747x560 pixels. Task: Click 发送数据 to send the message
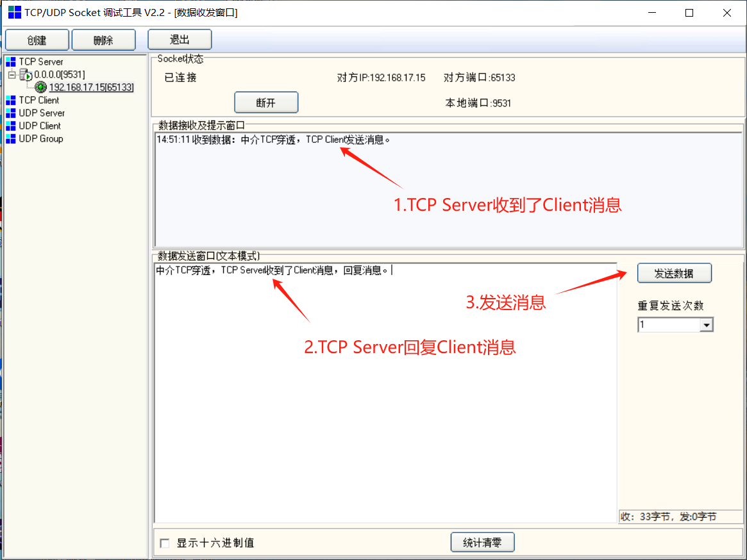(x=674, y=273)
